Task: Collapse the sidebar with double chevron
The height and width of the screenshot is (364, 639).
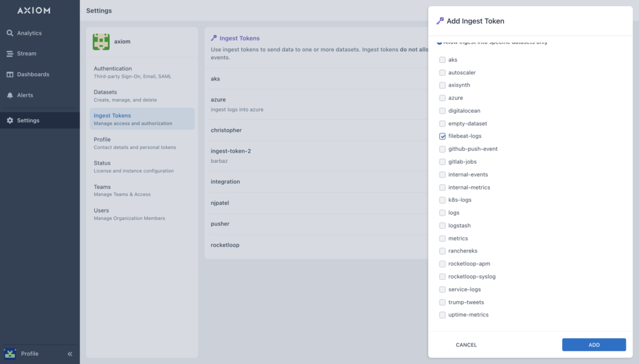Action: coord(70,354)
